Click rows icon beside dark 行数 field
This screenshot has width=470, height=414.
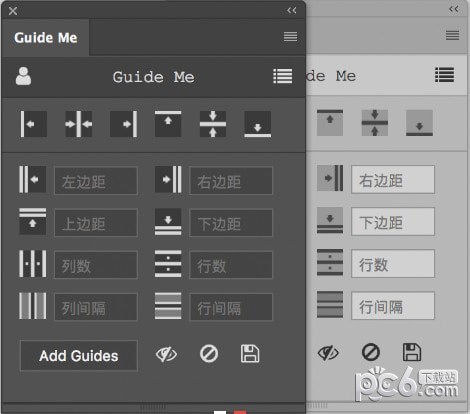pyautogui.click(x=168, y=264)
